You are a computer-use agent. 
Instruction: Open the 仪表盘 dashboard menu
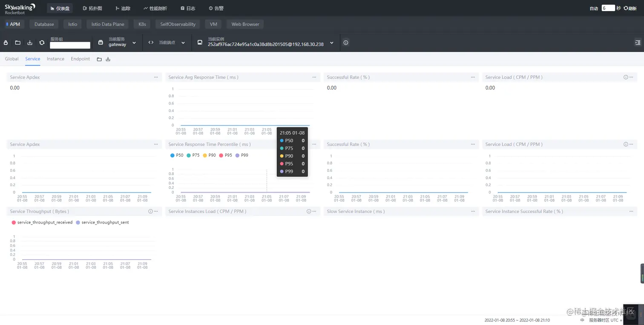pos(60,8)
